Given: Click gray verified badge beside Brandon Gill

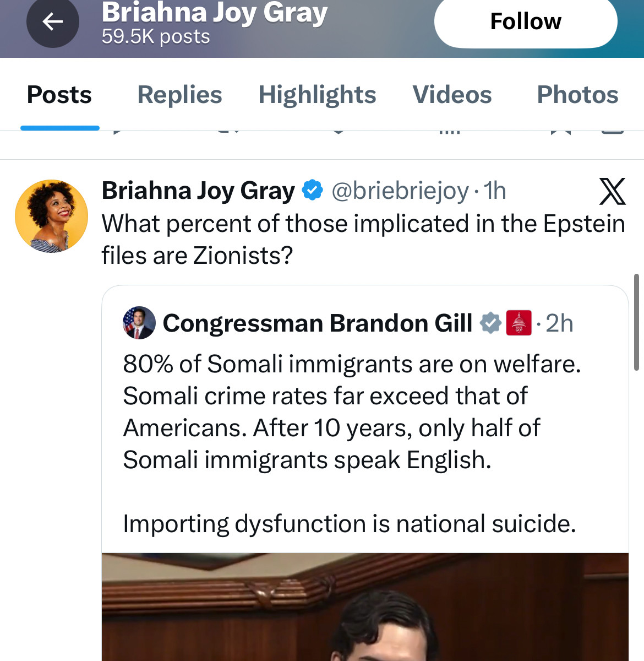Looking at the screenshot, I should tap(490, 323).
